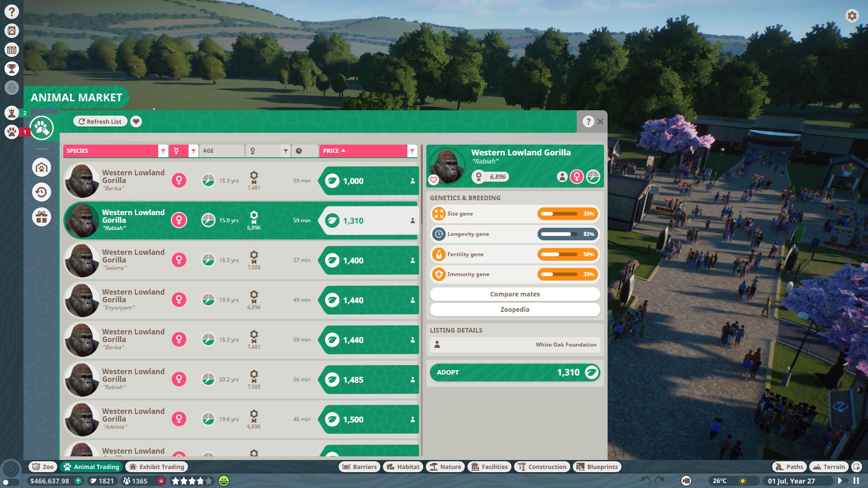
Task: Click the multi-select box icon beside Terrain
Action: (x=856, y=467)
